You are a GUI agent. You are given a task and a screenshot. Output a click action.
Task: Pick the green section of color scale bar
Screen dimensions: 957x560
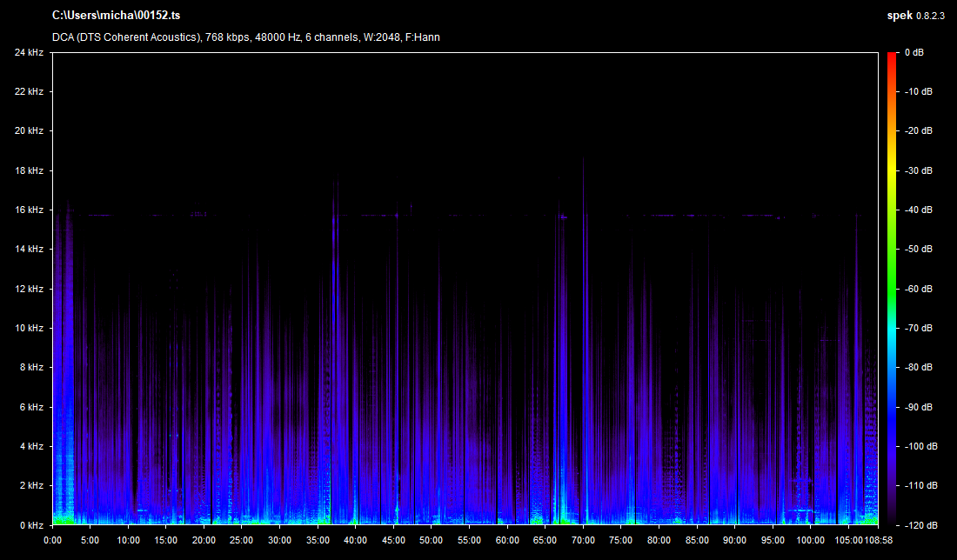click(x=892, y=261)
